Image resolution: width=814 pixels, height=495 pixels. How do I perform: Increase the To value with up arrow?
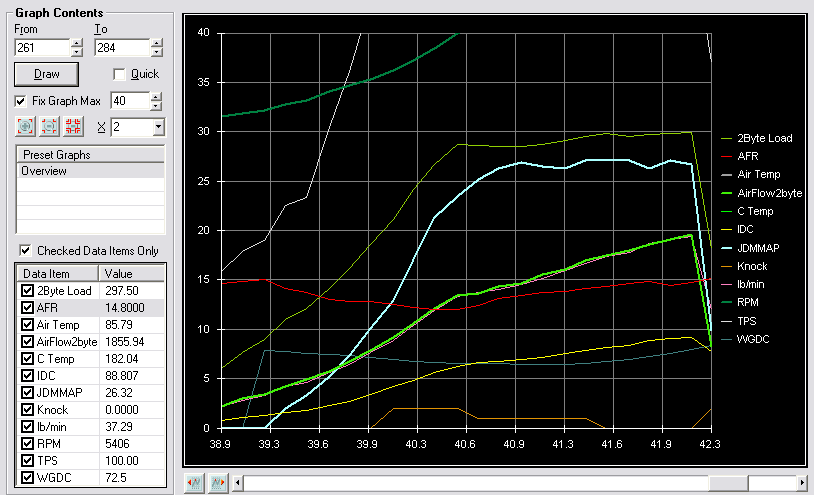tap(157, 43)
